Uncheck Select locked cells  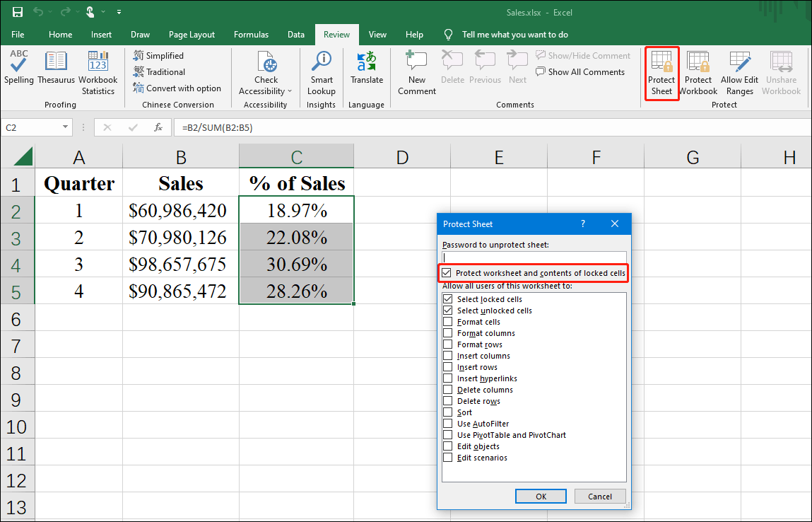(x=448, y=299)
